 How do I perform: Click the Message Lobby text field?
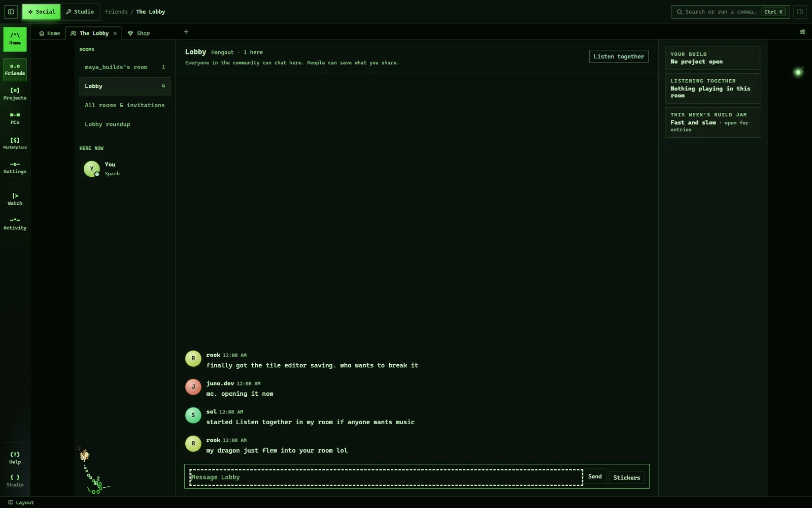(x=386, y=478)
